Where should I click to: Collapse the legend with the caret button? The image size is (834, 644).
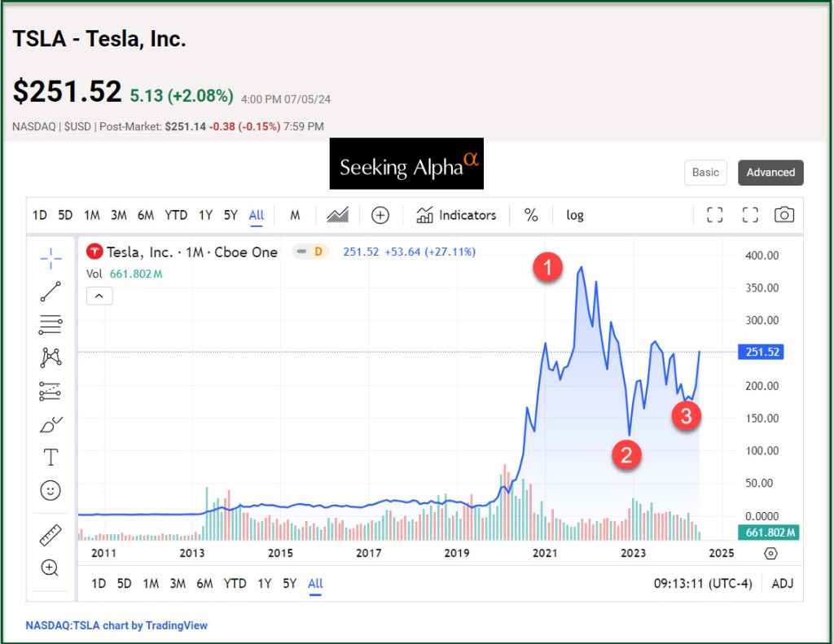pyautogui.click(x=99, y=296)
